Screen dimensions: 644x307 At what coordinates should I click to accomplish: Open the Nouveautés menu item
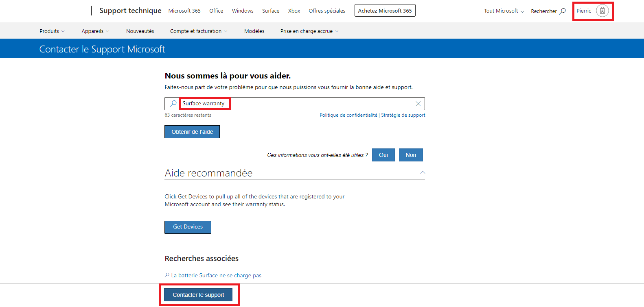(x=140, y=31)
